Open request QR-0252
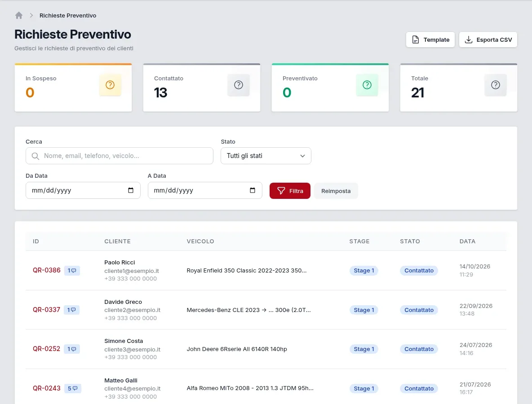 tap(46, 349)
